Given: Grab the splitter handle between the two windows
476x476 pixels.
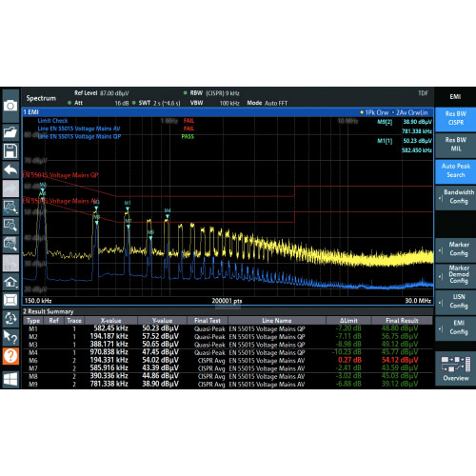Looking at the screenshot, I should [228, 307].
